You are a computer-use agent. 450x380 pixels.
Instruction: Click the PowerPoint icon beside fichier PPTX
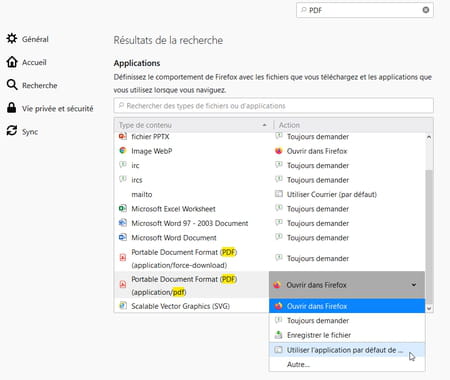123,136
